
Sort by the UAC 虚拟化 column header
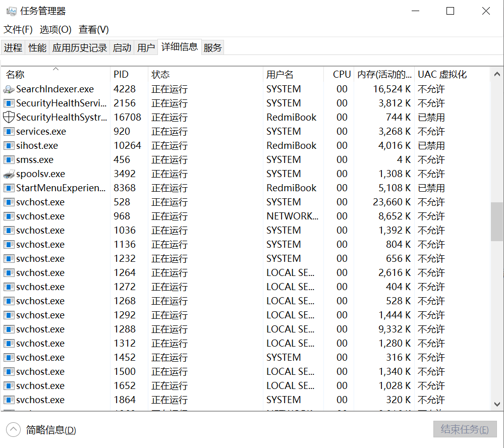click(452, 74)
